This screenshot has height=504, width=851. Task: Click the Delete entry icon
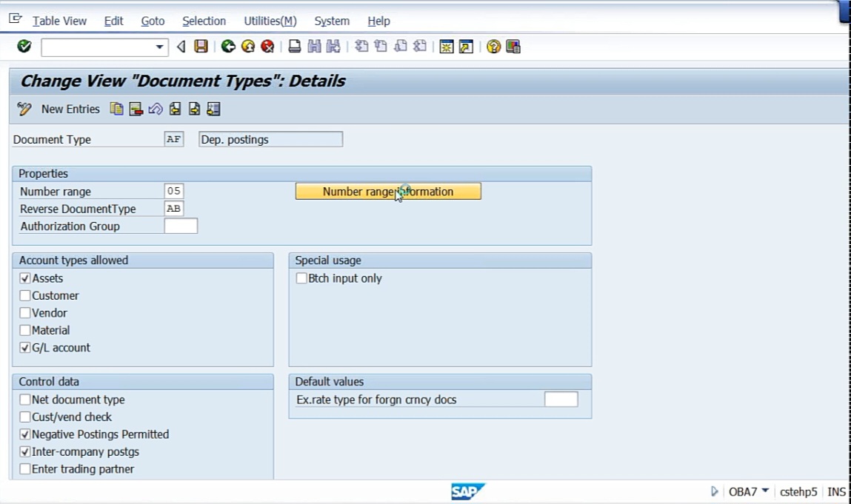136,109
